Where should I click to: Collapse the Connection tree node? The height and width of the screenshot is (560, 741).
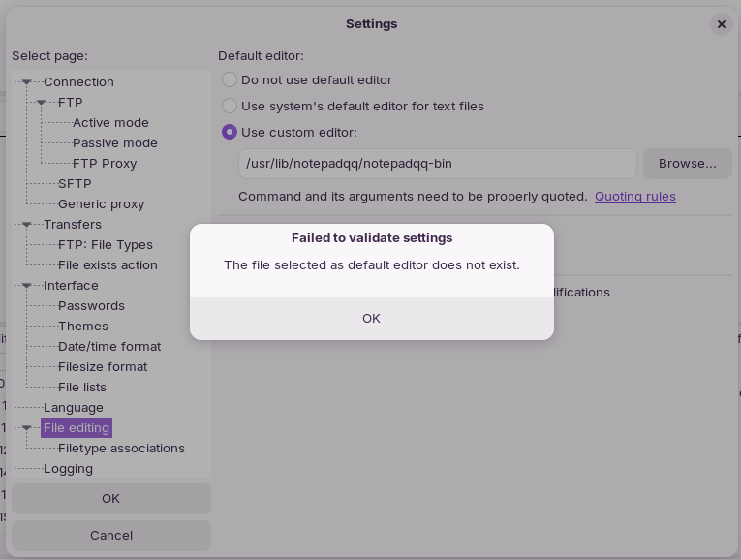pyautogui.click(x=27, y=82)
